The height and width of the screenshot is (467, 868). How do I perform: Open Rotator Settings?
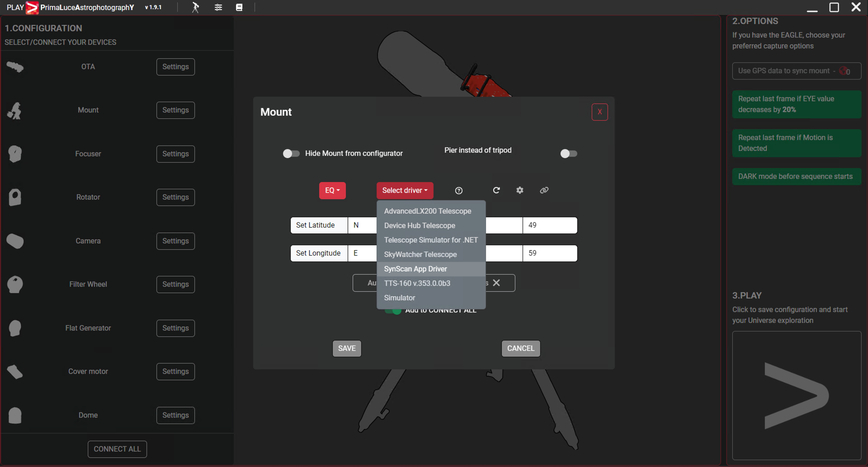coord(175,197)
